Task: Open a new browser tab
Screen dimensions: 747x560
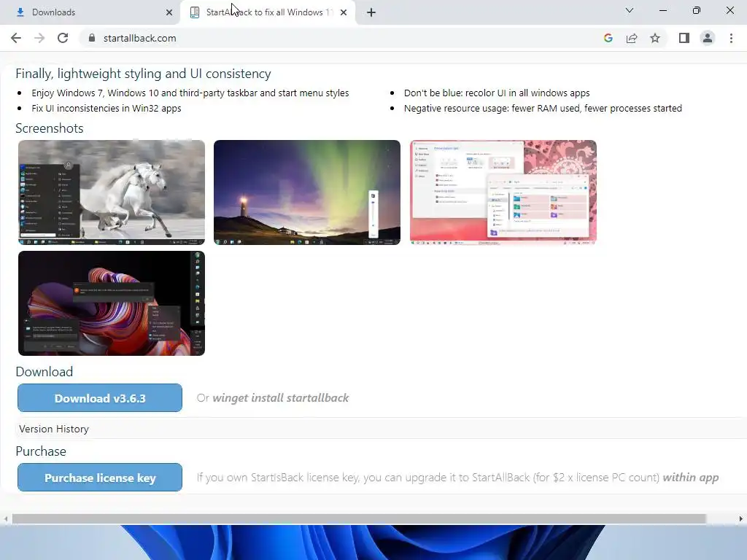Action: [x=371, y=12]
